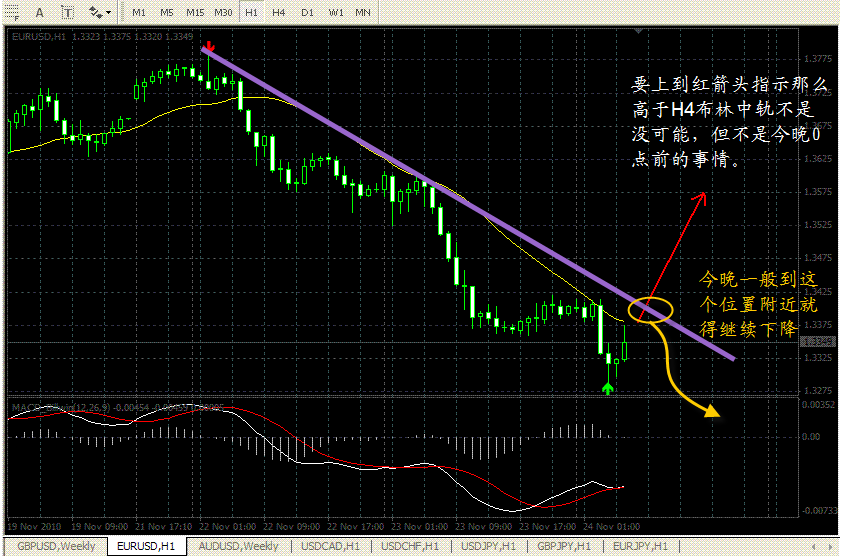Select the Fibonacci retracement tool

pyautogui.click(x=12, y=12)
